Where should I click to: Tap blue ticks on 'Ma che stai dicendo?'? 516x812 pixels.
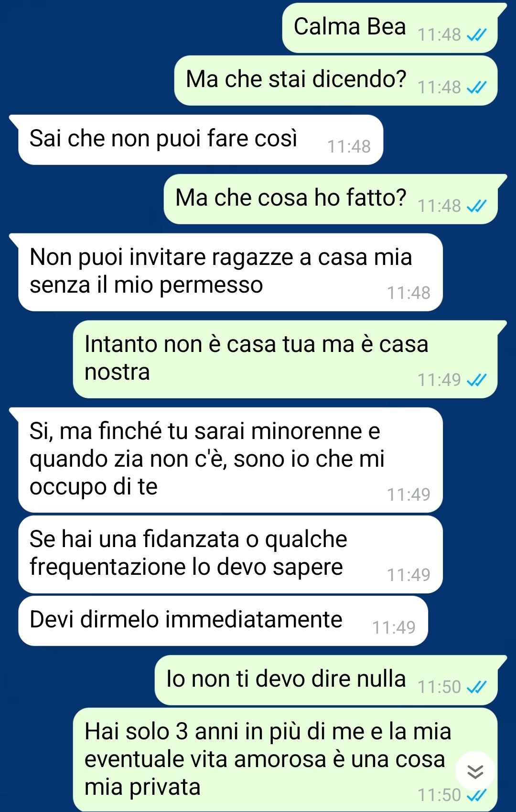click(476, 88)
